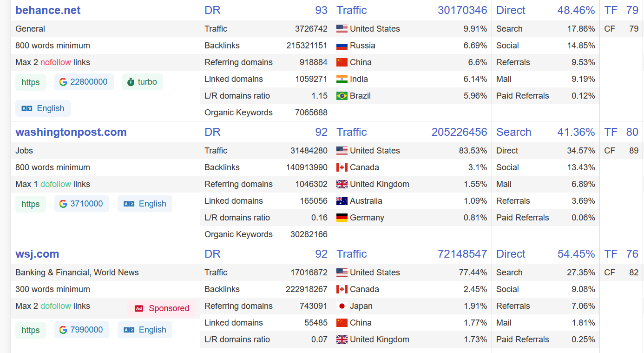
Task: Click the Australia flag icon
Action: pyautogui.click(x=342, y=201)
